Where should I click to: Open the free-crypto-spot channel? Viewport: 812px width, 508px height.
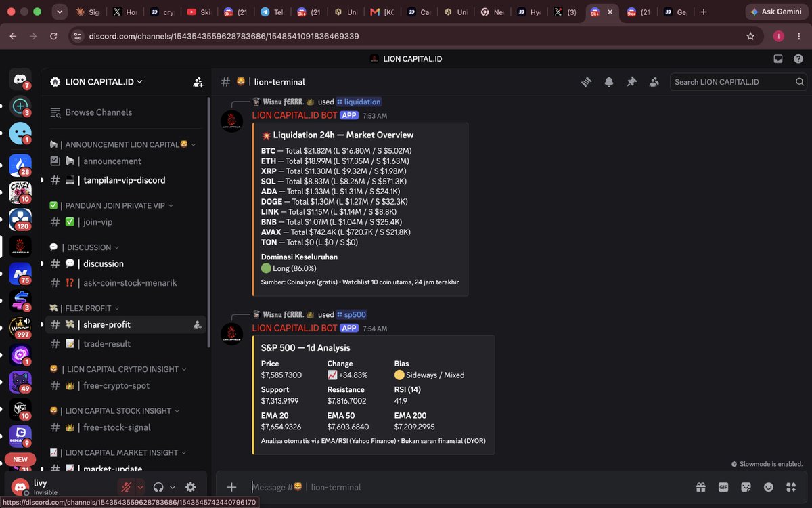pos(126,385)
